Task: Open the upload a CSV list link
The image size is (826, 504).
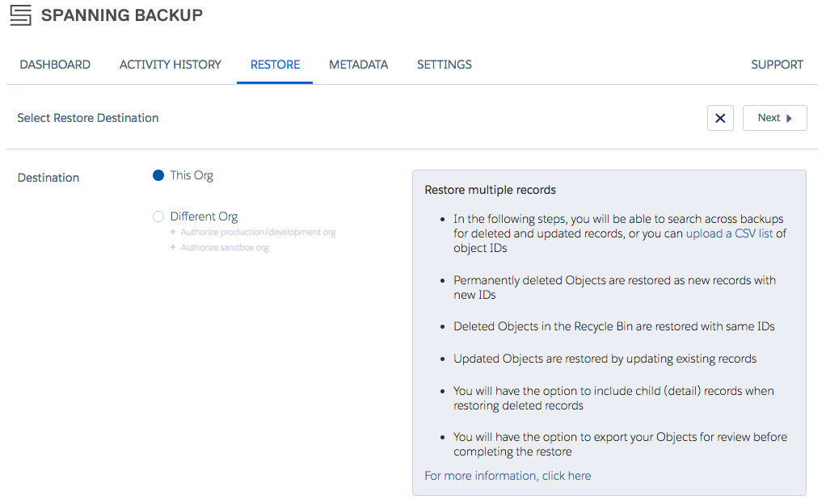Action: click(x=729, y=233)
